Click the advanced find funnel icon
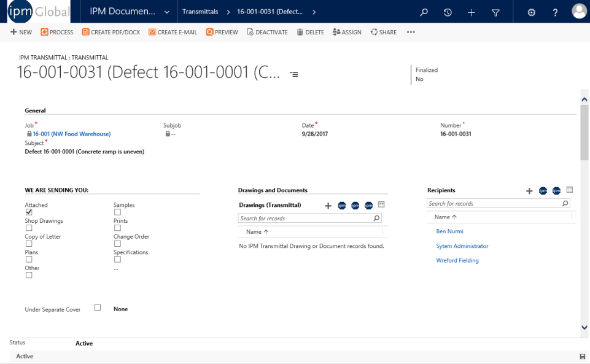590x364 pixels. pos(495,12)
